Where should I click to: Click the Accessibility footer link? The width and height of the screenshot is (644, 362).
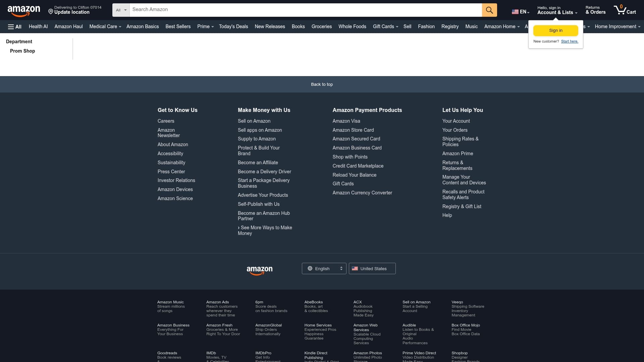coord(170,154)
